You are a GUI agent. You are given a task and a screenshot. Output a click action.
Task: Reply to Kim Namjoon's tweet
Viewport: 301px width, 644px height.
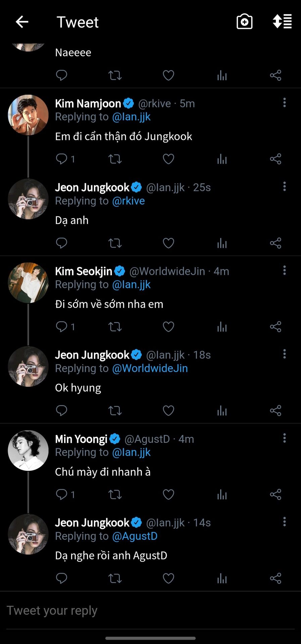click(61, 159)
